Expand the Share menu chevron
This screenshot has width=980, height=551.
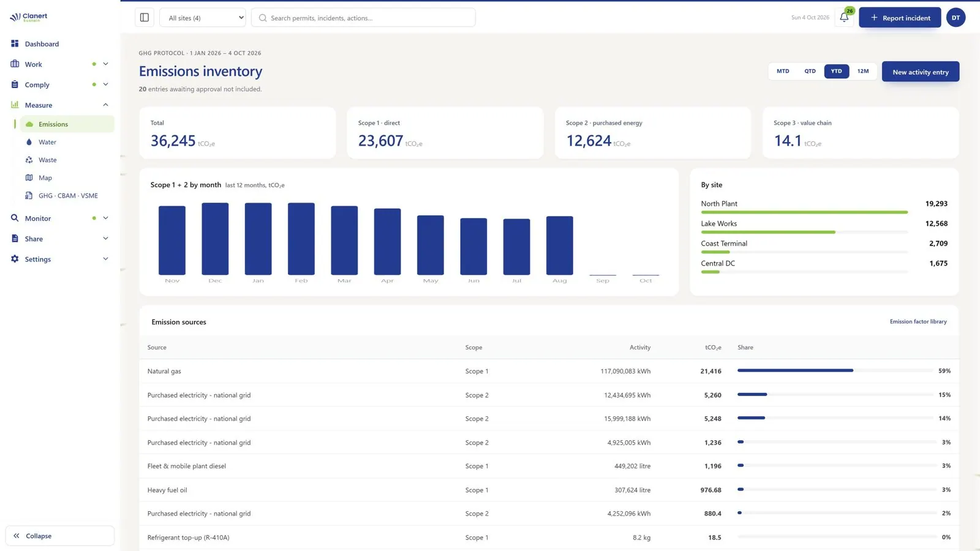coord(105,239)
